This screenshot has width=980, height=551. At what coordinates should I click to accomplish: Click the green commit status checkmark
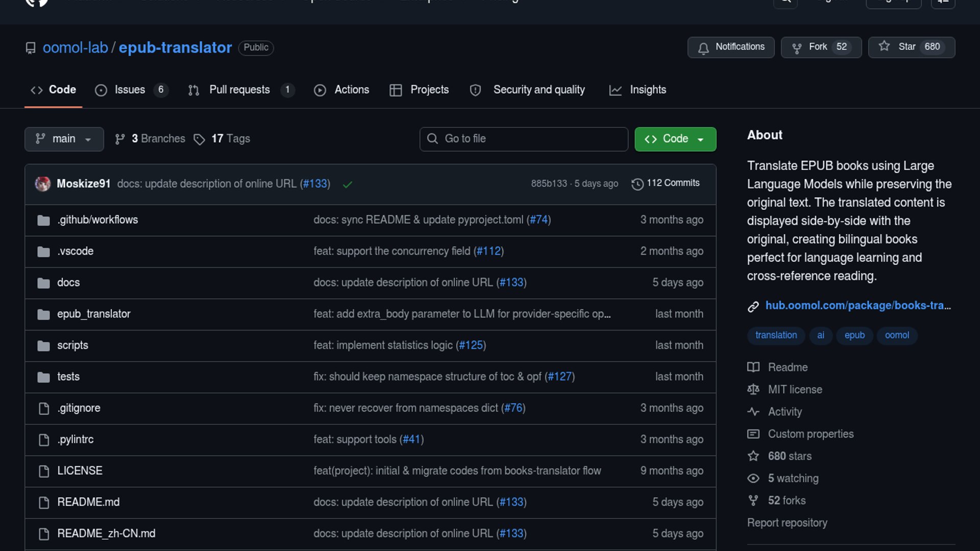point(348,184)
